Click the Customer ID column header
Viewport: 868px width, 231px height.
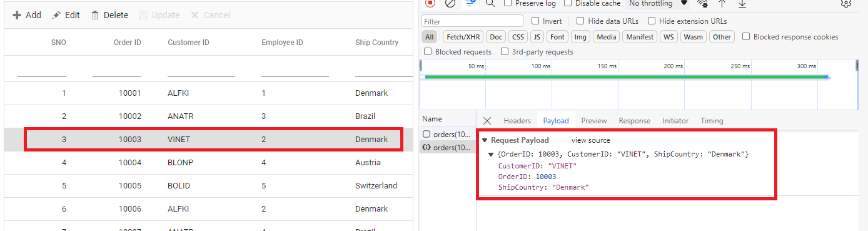188,43
